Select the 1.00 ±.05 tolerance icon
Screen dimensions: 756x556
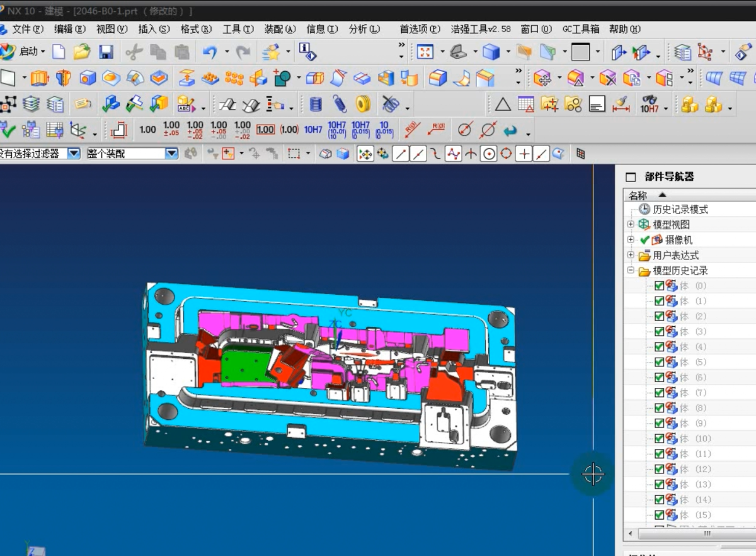(x=171, y=130)
